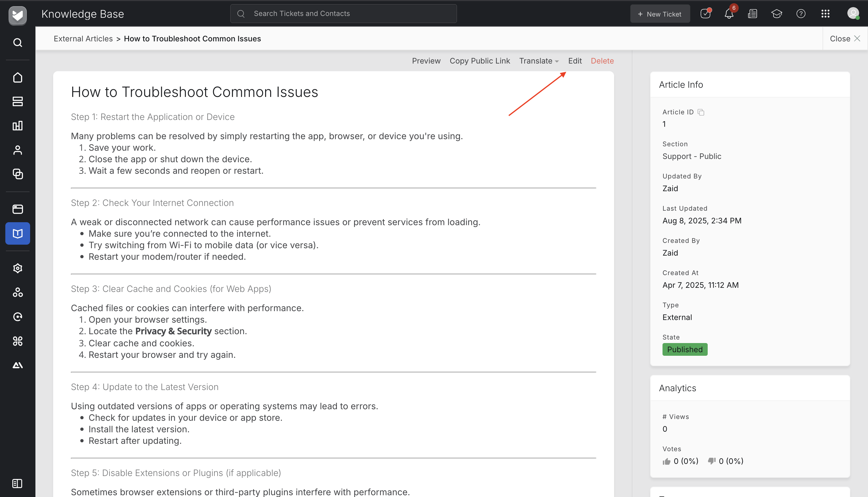Click 'Restart your modem/router if needed.' bullet
The height and width of the screenshot is (497, 868).
(x=167, y=257)
